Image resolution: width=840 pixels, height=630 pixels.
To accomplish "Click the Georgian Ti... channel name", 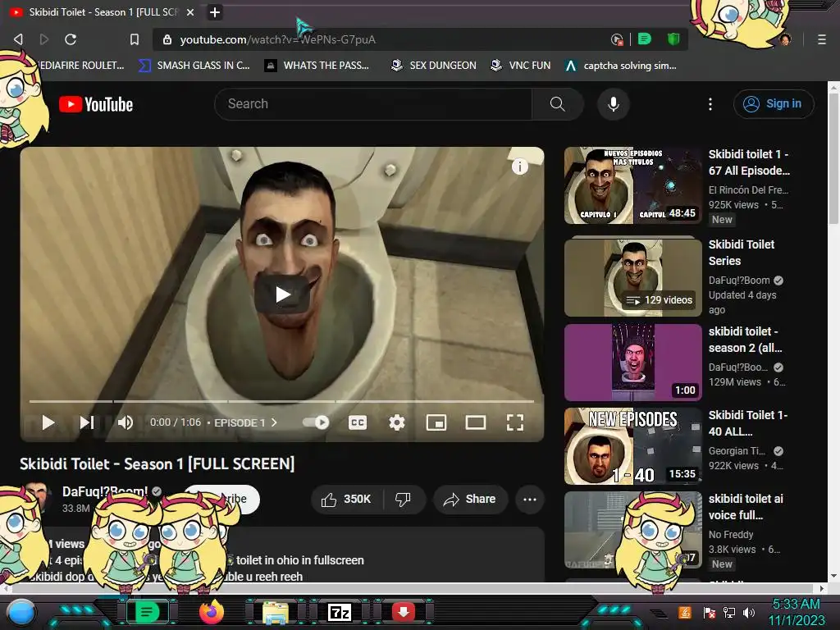I will coord(737,451).
